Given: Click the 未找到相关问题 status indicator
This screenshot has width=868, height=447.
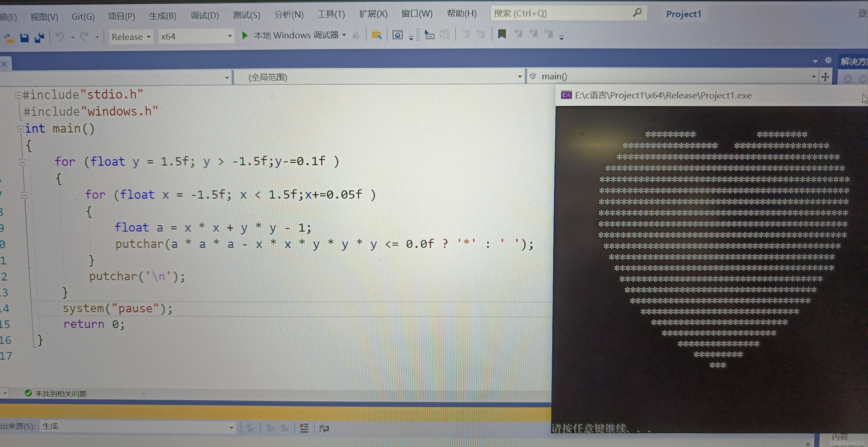Looking at the screenshot, I should click(x=56, y=393).
